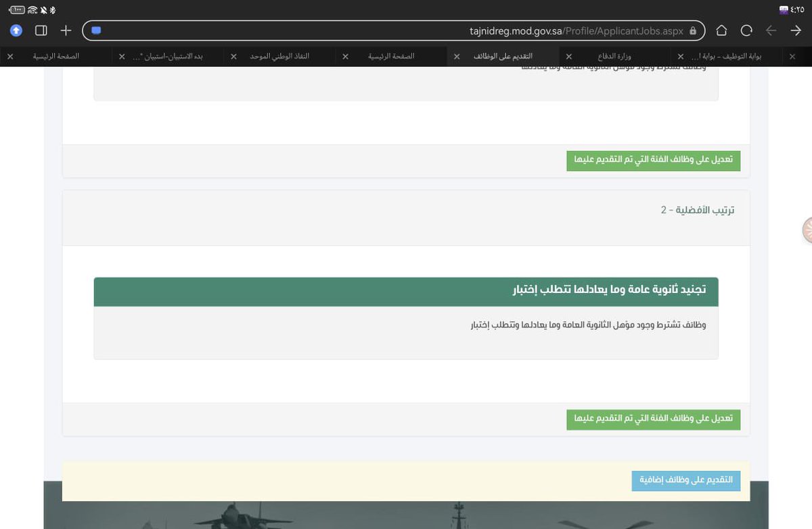Click the Bluetooth icon in the status bar
This screenshot has width=812, height=529.
coord(53,10)
